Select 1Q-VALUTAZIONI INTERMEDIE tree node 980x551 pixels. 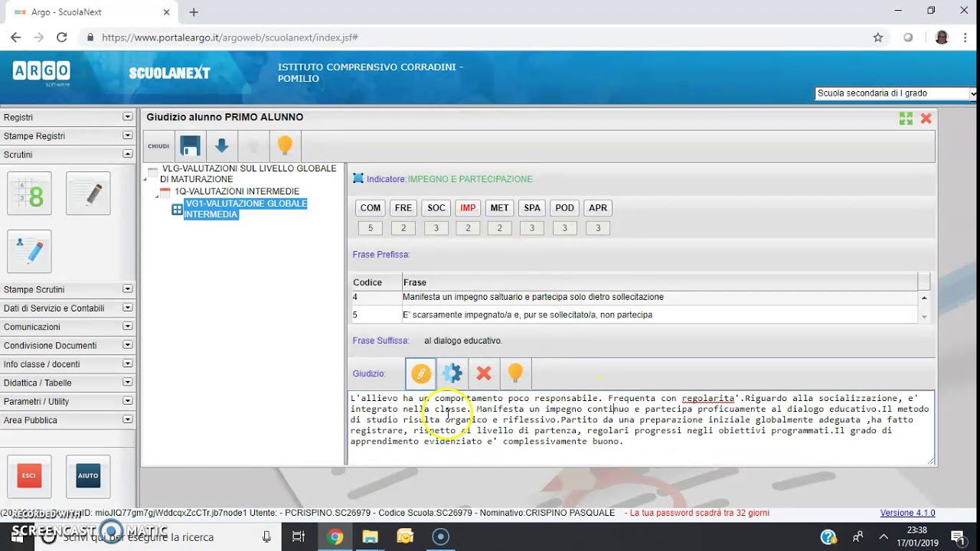(x=237, y=191)
